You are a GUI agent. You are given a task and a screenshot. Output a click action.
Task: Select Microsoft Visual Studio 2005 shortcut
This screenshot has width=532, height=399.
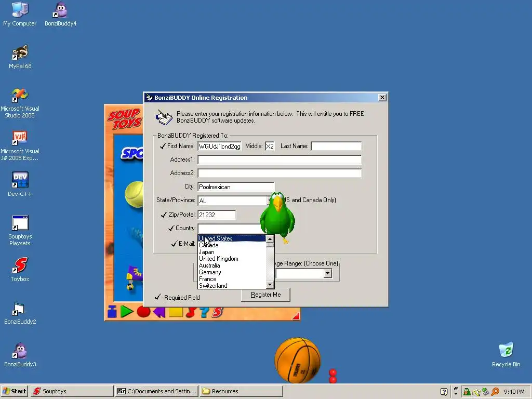point(20,103)
